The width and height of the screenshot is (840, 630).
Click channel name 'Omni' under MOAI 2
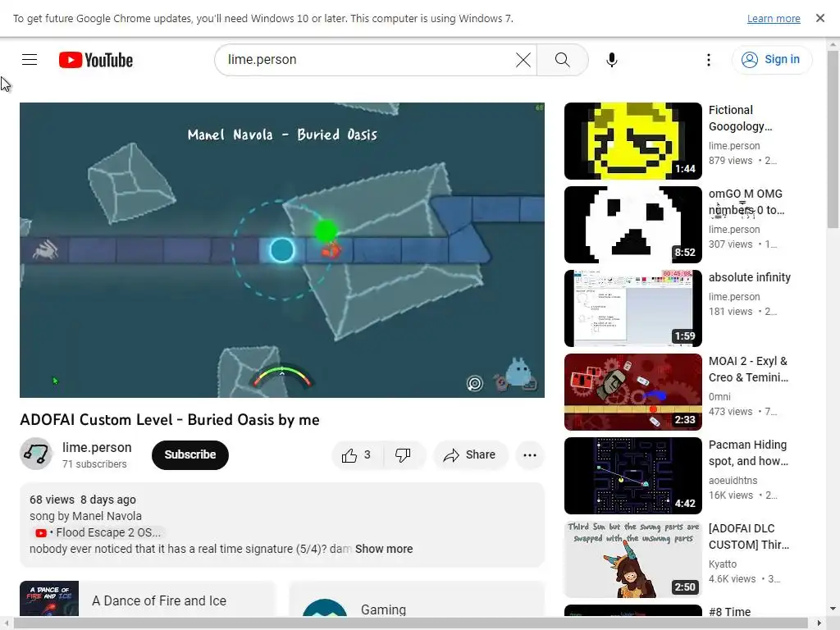[x=719, y=396]
